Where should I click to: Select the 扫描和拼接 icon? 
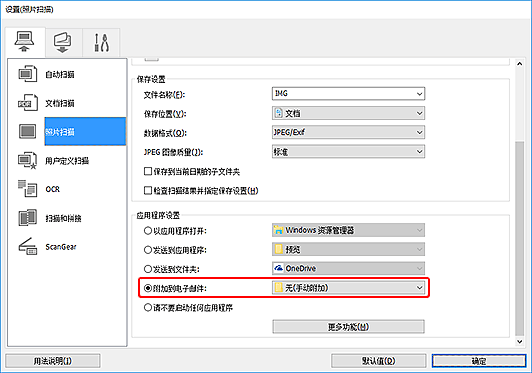(x=27, y=218)
